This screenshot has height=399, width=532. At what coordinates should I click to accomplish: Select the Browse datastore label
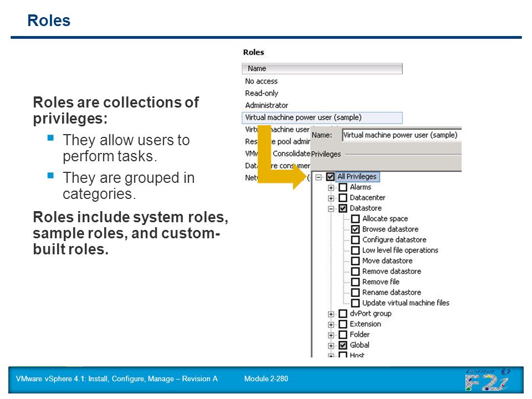point(390,229)
